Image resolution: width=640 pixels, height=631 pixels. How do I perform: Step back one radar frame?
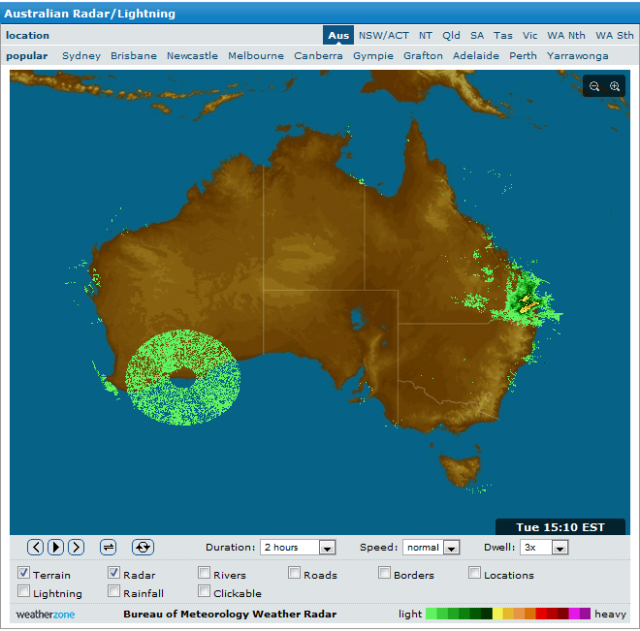tap(35, 547)
